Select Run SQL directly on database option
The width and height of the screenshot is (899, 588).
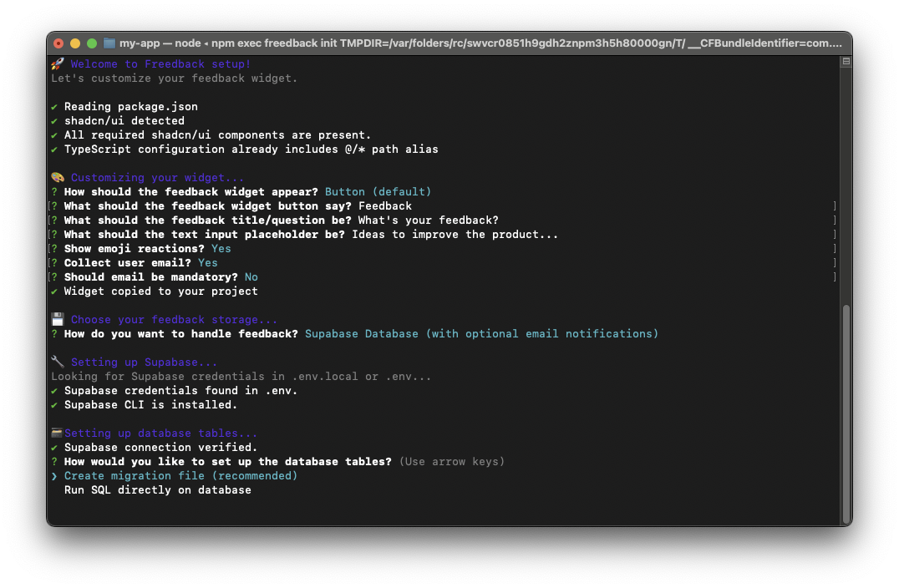coord(158,490)
